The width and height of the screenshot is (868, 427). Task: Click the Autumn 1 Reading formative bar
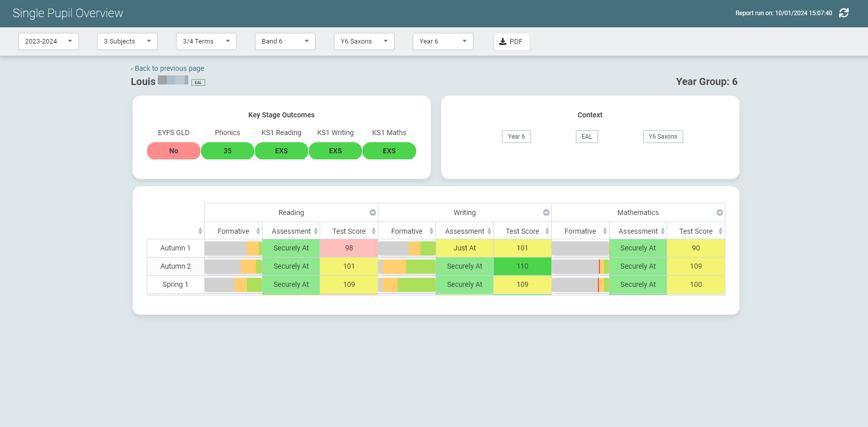coord(233,248)
